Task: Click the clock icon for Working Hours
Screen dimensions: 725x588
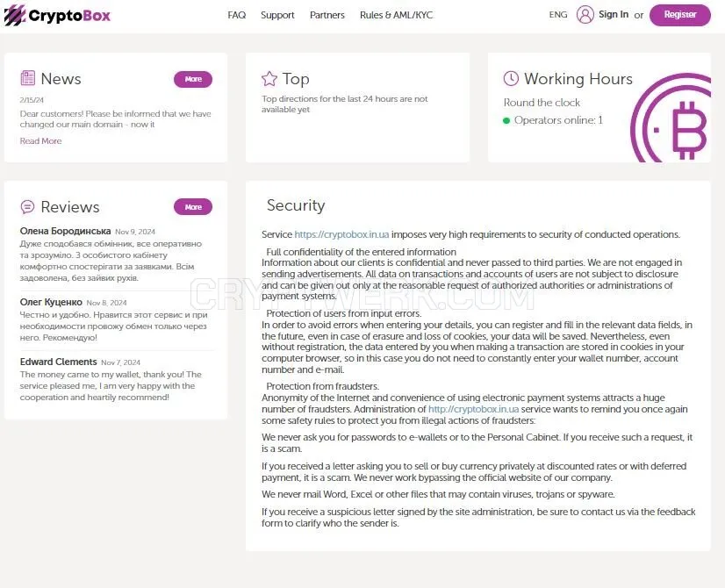Action: (511, 78)
